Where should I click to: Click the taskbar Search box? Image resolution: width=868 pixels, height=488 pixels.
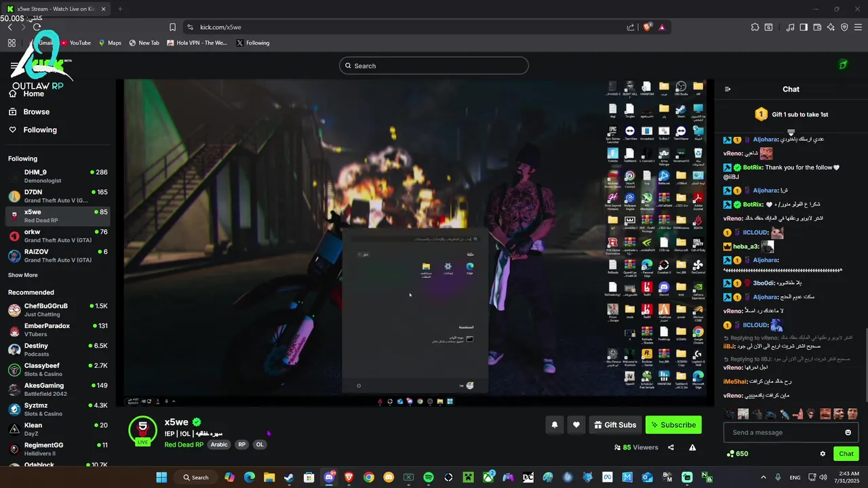pyautogui.click(x=196, y=478)
